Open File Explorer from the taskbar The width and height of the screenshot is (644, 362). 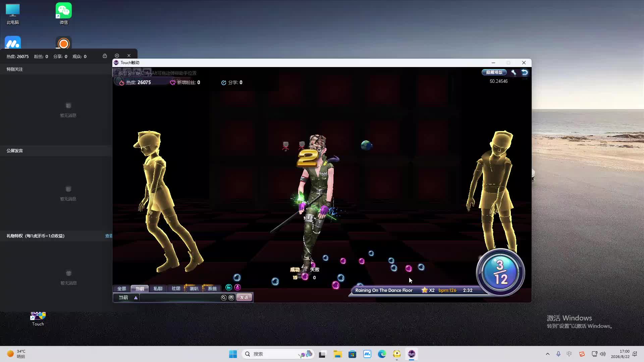pyautogui.click(x=337, y=354)
